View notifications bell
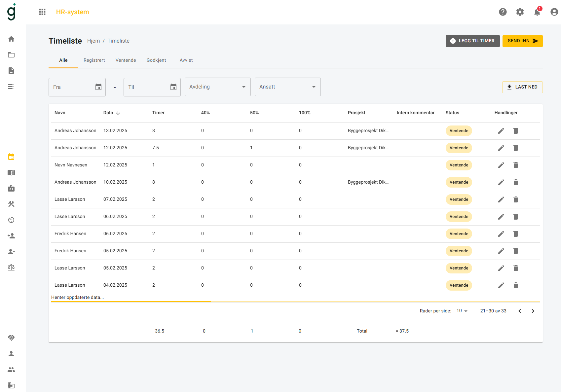Image resolution: width=561 pixels, height=392 pixels. (537, 12)
